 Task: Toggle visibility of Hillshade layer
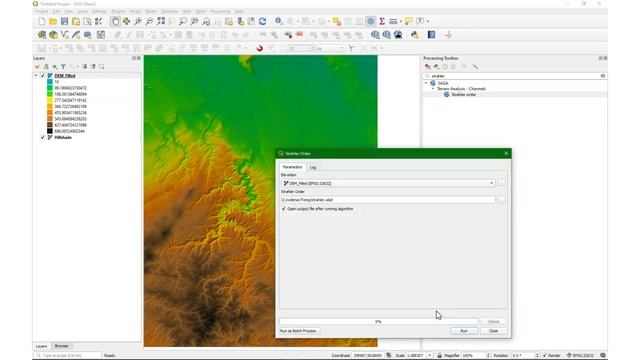click(x=43, y=138)
